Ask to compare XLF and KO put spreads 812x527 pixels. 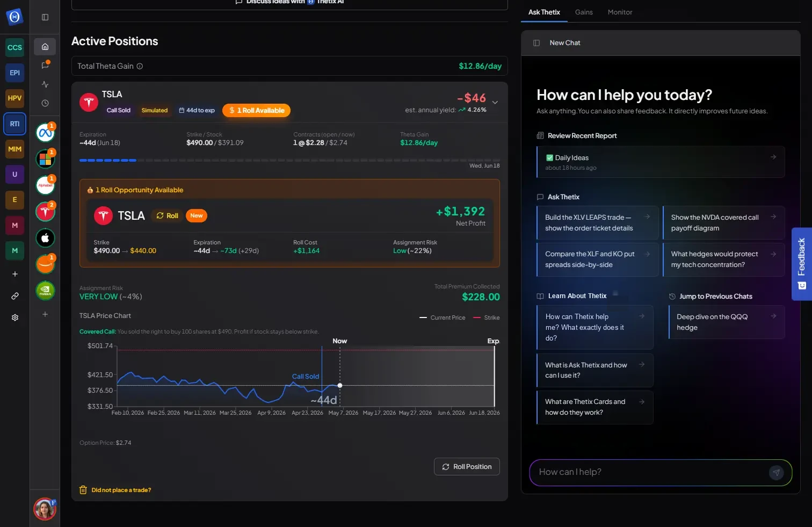[x=598, y=259]
